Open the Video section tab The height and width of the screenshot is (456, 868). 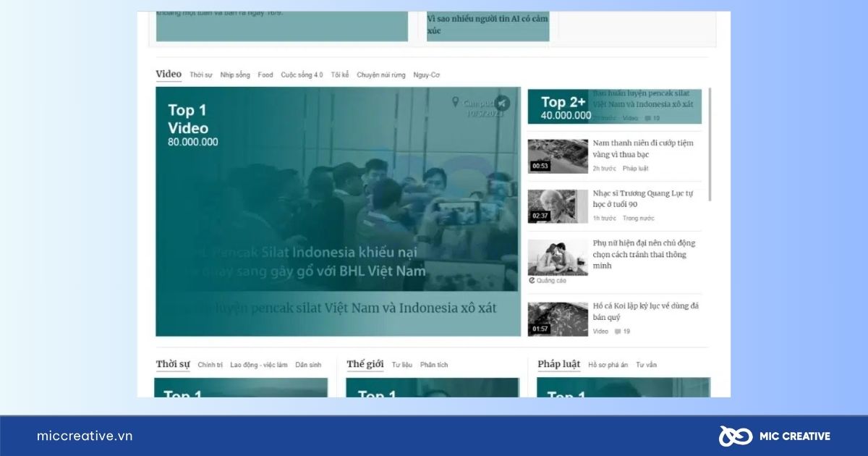click(x=169, y=74)
